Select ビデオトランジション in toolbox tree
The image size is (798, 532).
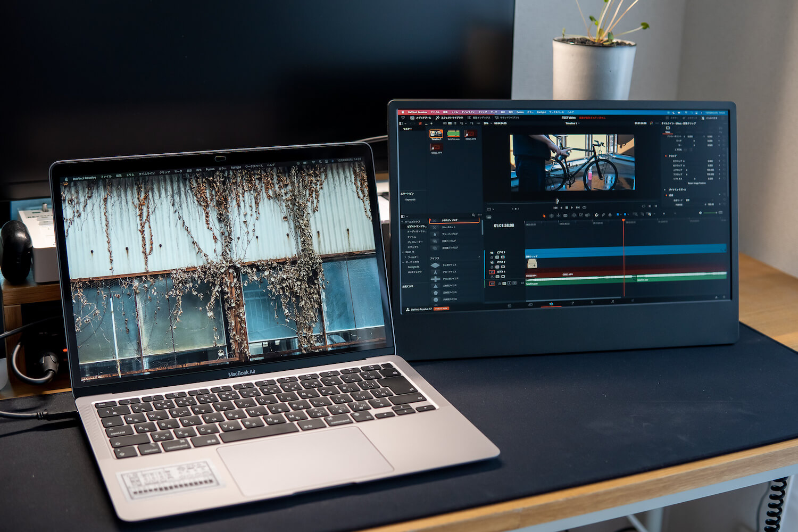pyautogui.click(x=417, y=227)
